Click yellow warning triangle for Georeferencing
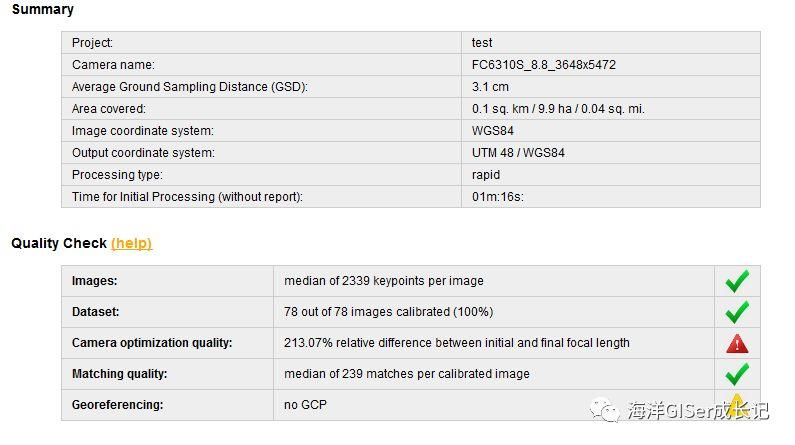Screen dimensions: 795x445 coord(737,403)
